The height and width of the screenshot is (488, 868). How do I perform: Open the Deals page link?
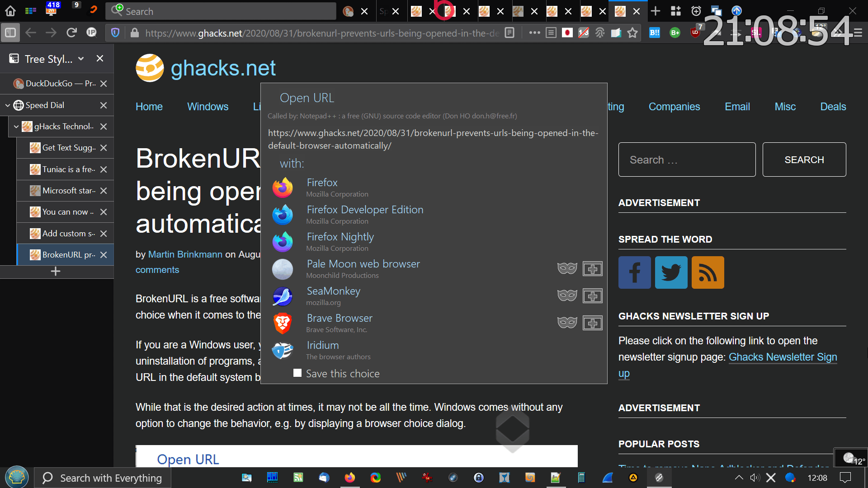[x=833, y=107]
